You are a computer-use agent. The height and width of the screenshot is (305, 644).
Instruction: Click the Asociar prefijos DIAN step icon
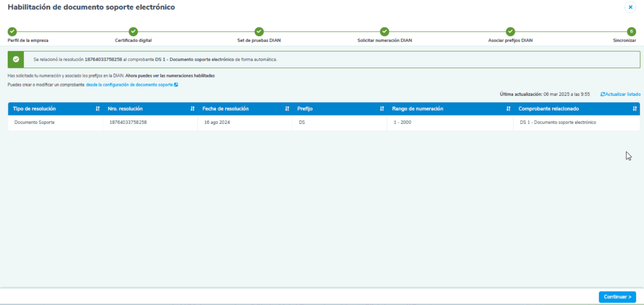coord(510,32)
